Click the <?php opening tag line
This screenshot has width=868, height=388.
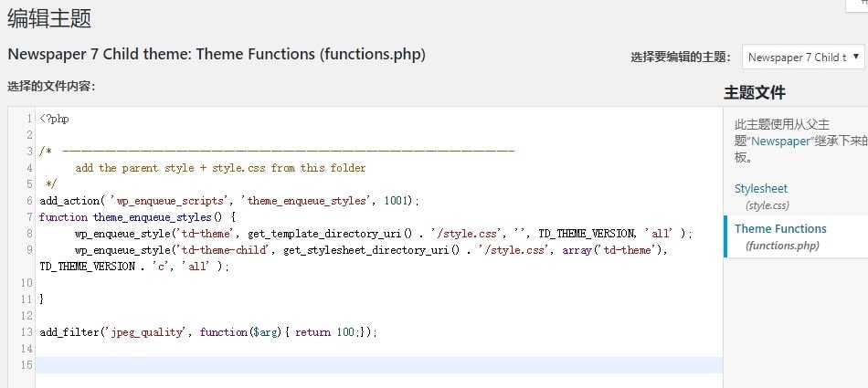[x=55, y=119]
